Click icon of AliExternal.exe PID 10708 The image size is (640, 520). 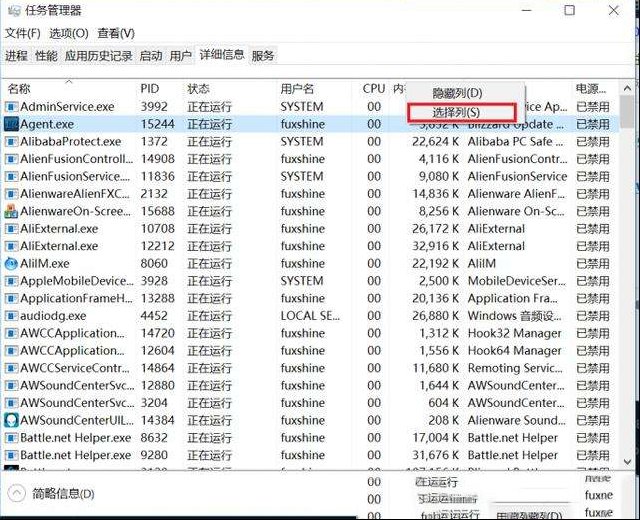(11, 229)
